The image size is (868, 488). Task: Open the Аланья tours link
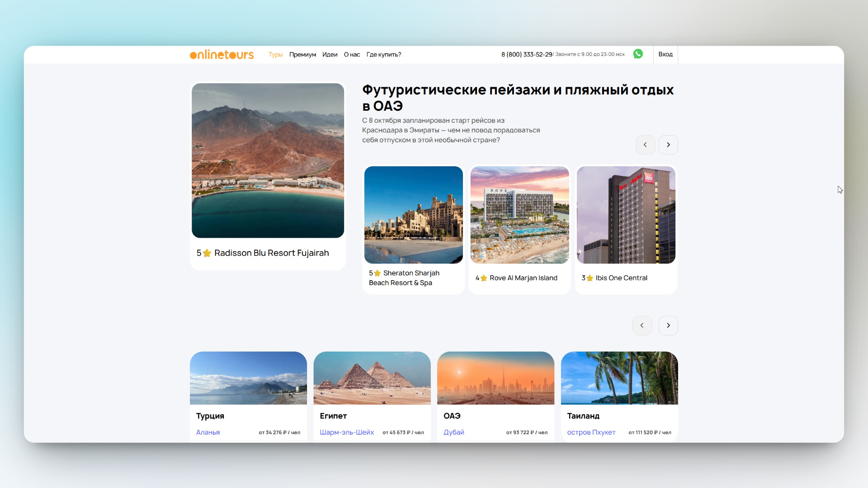[208, 432]
